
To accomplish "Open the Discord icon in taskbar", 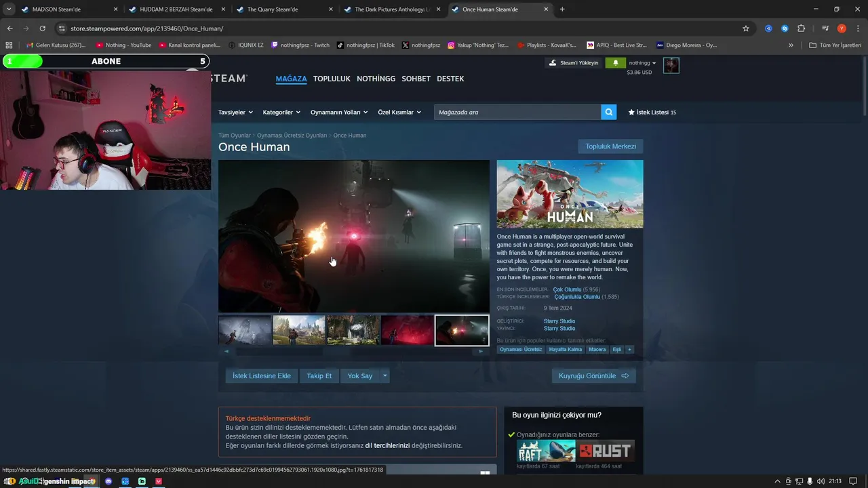I will (108, 481).
